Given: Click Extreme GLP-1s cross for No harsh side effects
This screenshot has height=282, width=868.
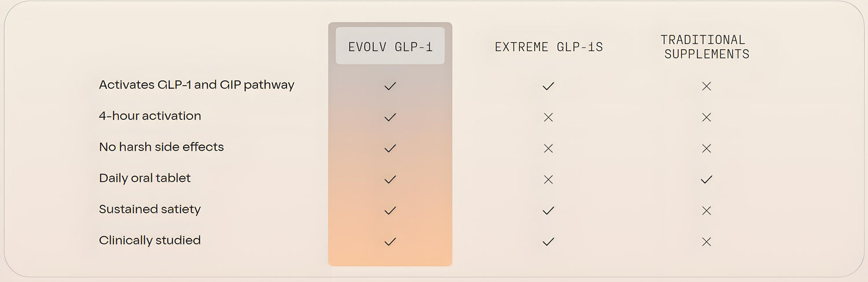Looking at the screenshot, I should [x=549, y=148].
